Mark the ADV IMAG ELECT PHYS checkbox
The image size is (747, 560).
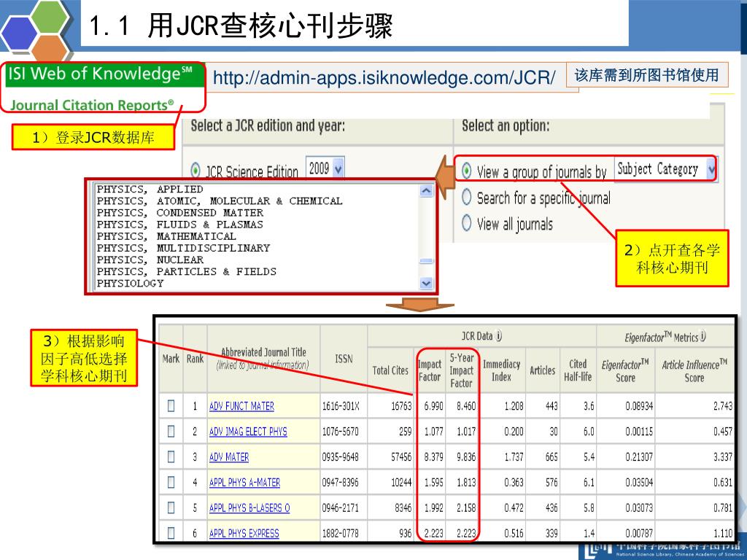coord(171,432)
